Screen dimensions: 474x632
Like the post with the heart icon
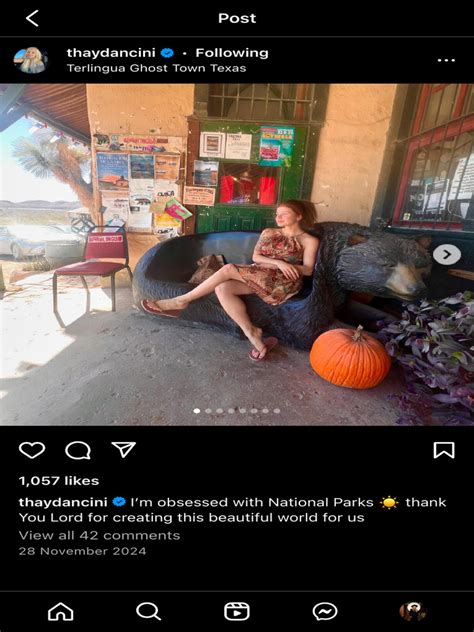(32, 450)
